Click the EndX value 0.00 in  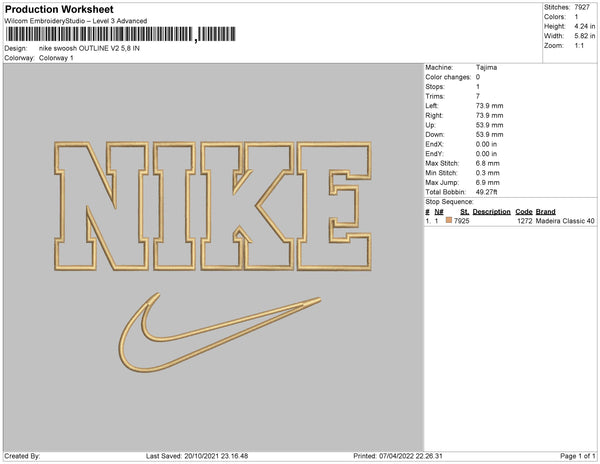486,144
